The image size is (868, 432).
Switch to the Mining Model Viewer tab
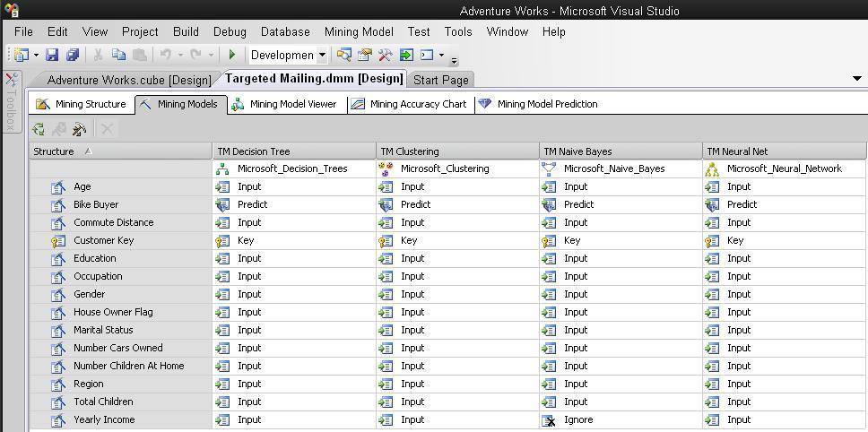tap(287, 104)
